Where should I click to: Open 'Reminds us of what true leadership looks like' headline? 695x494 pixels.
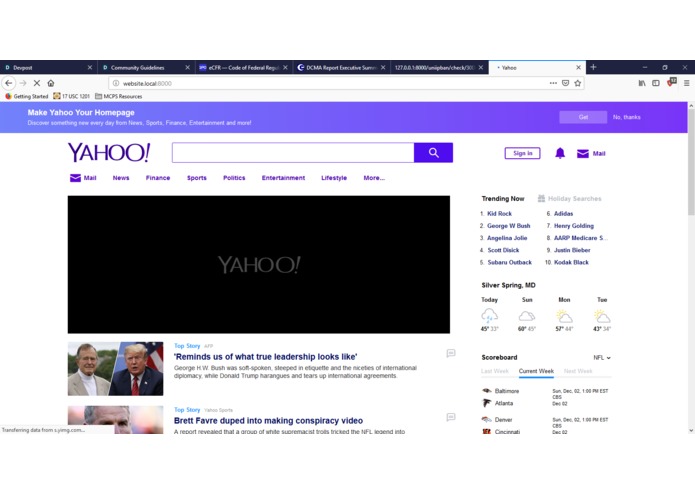pyautogui.click(x=266, y=357)
